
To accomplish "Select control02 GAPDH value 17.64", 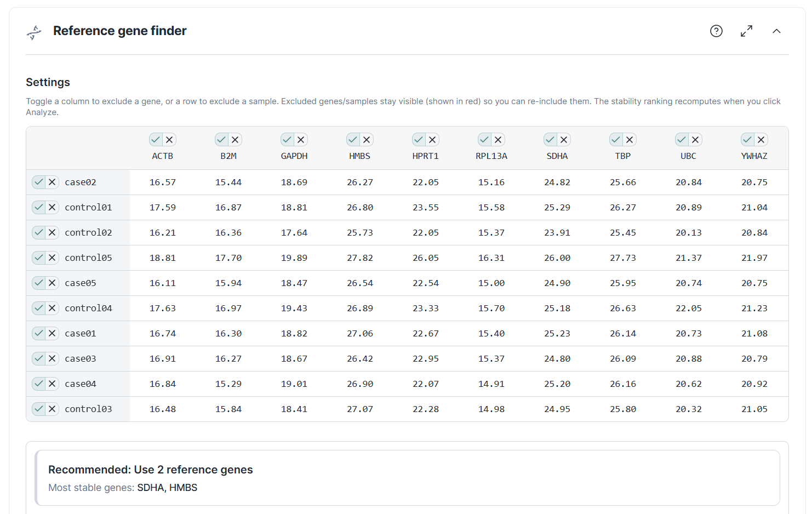I will 294,232.
